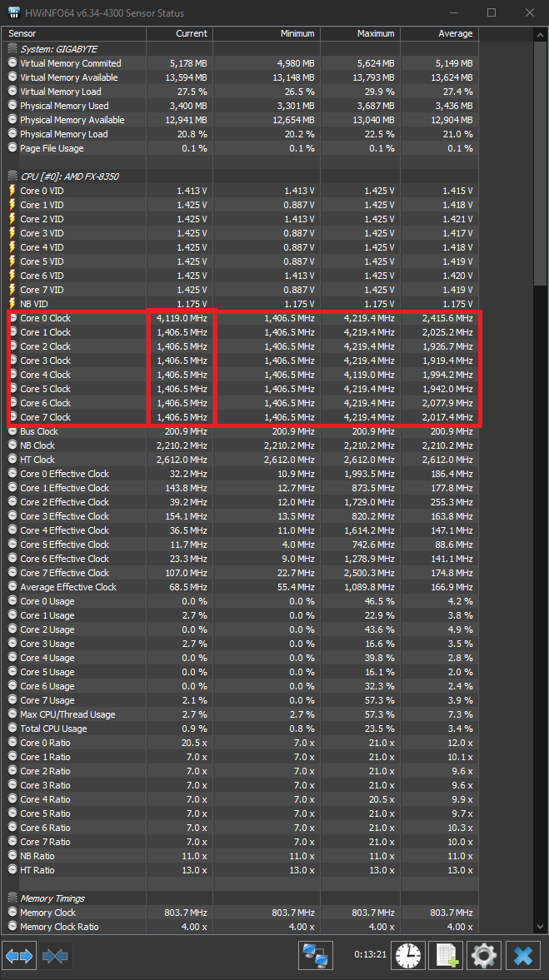Click the 0:13:21 elapsed time display
Image resolution: width=549 pixels, height=980 pixels.
pyautogui.click(x=369, y=955)
